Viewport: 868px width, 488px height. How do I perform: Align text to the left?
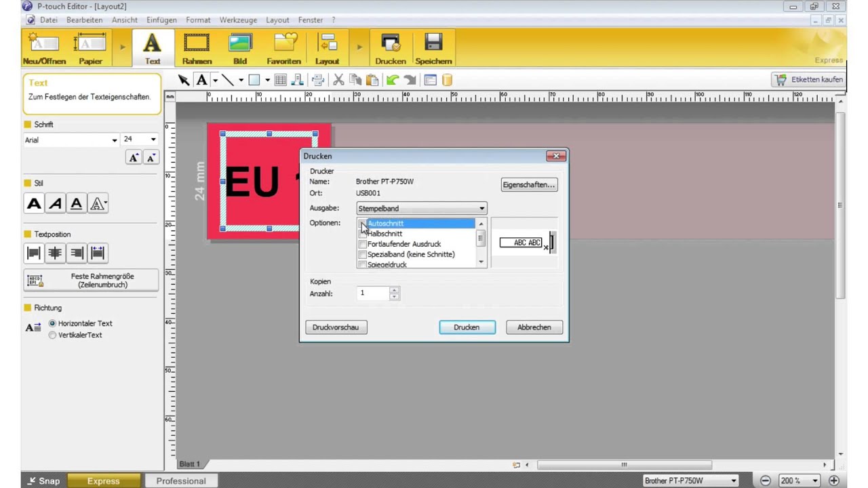tap(34, 253)
